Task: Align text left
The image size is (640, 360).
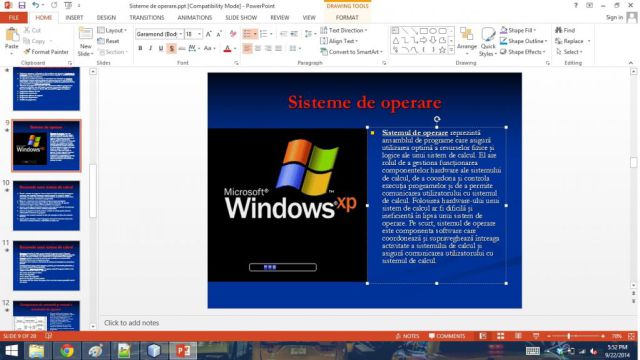Action: tap(247, 48)
